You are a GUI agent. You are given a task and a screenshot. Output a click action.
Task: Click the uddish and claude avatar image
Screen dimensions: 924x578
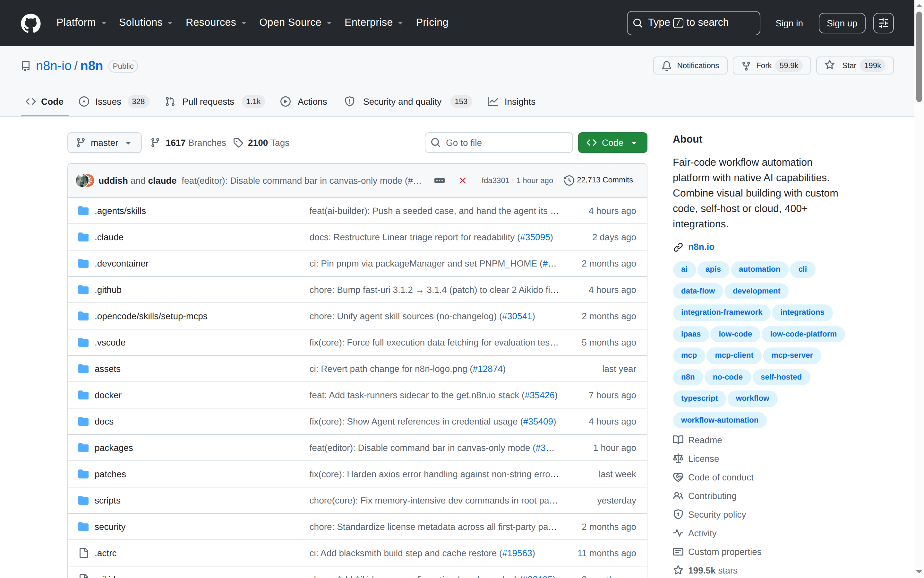[x=84, y=180]
